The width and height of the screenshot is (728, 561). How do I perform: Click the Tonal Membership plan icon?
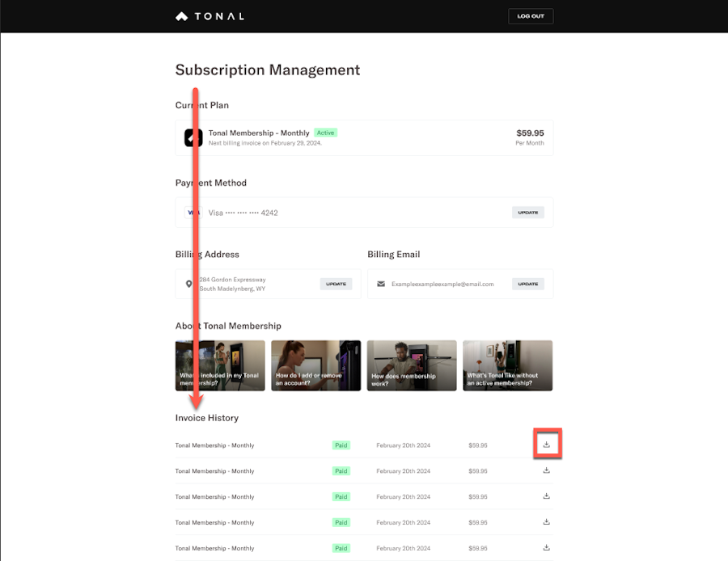(193, 137)
